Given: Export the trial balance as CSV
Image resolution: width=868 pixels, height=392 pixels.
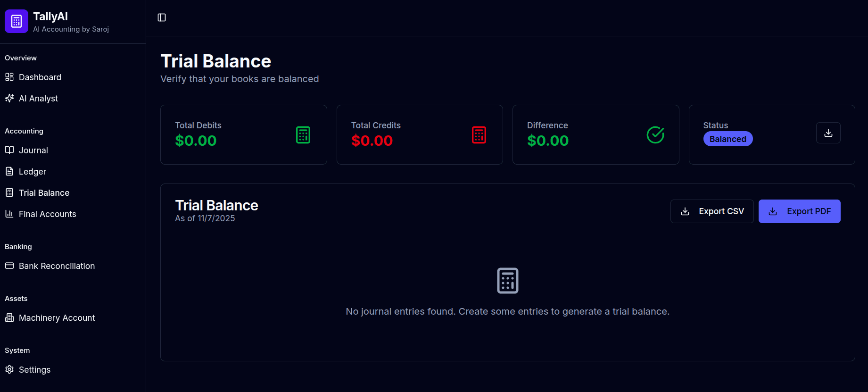Looking at the screenshot, I should coord(711,211).
